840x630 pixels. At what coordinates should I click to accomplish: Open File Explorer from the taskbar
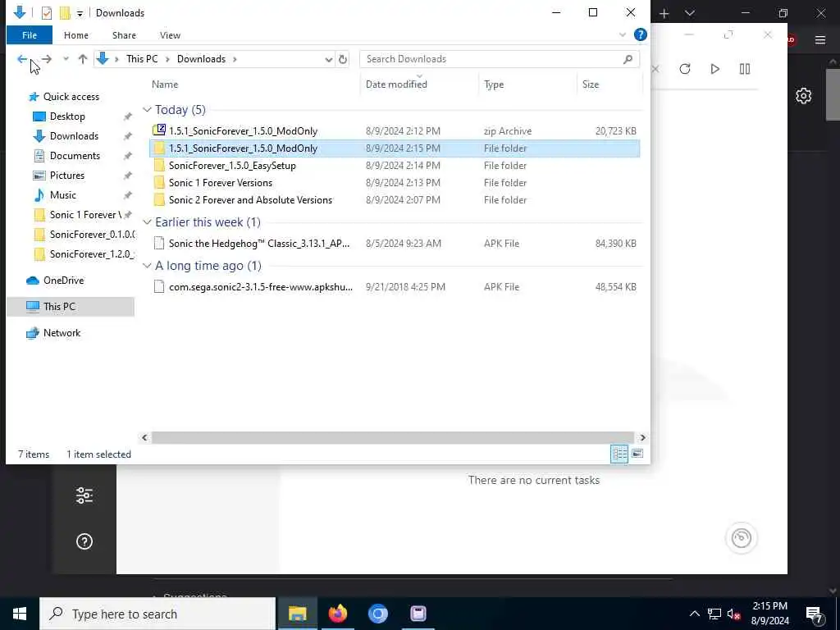click(297, 614)
